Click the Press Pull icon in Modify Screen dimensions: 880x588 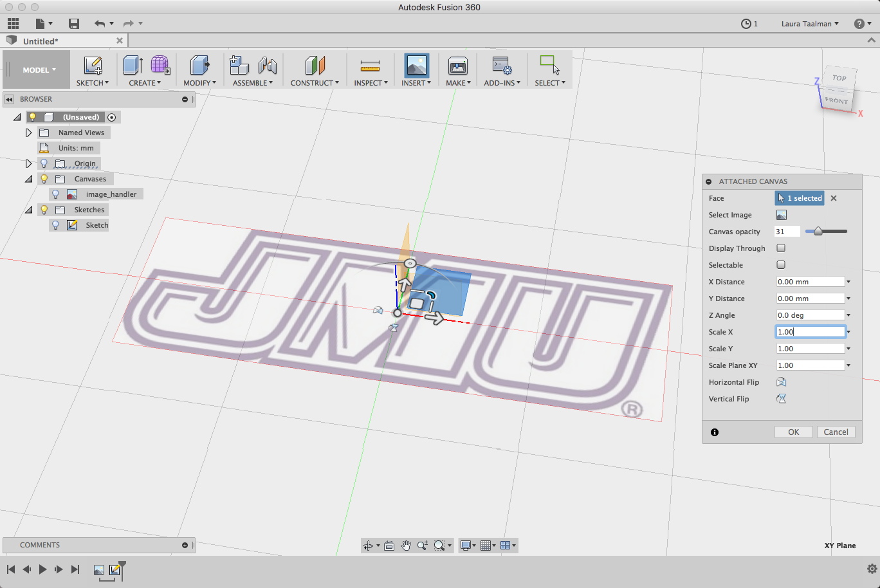coord(199,65)
